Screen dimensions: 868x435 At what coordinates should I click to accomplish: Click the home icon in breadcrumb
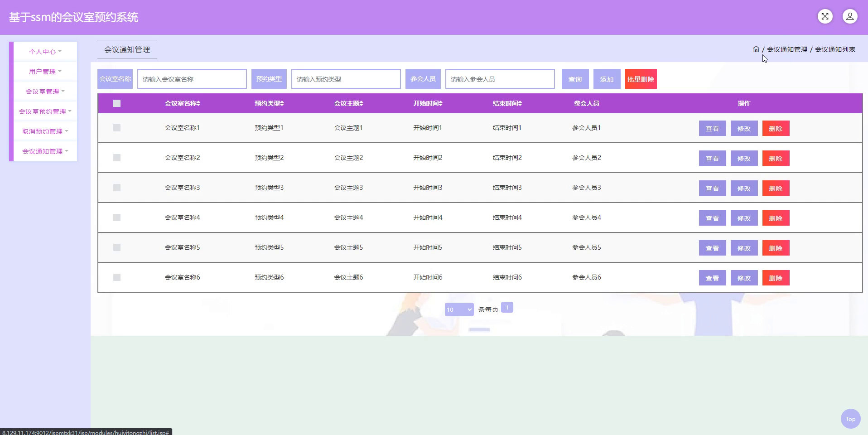(x=756, y=49)
